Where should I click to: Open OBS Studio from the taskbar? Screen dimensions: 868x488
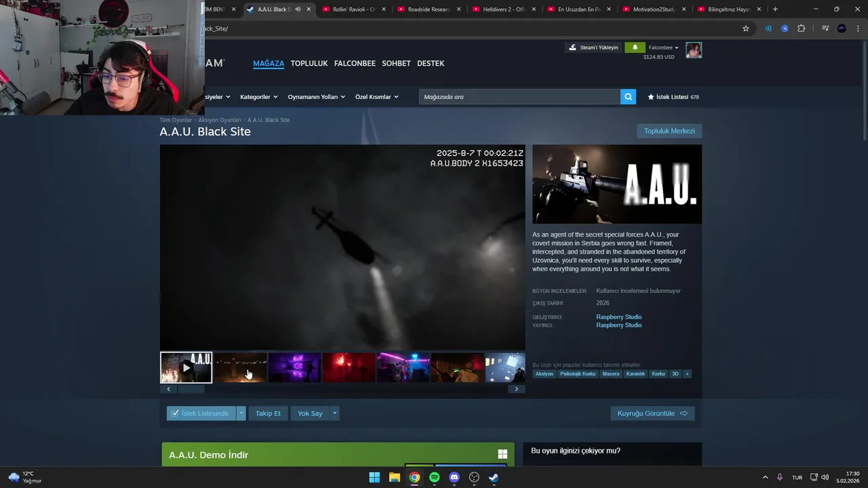point(474,477)
